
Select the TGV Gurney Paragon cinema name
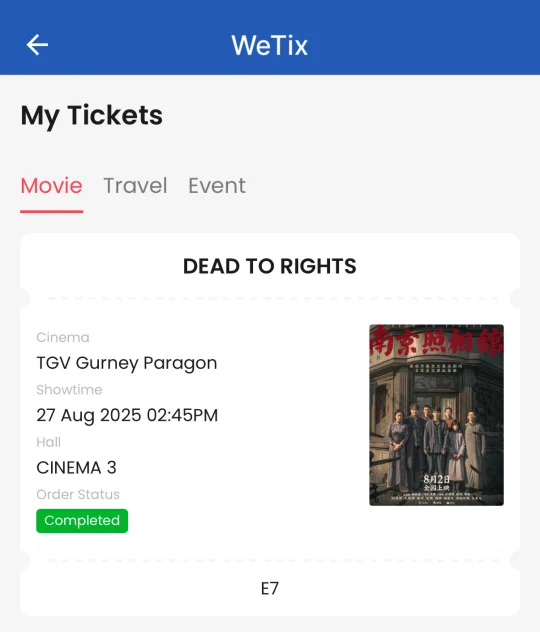[127, 363]
